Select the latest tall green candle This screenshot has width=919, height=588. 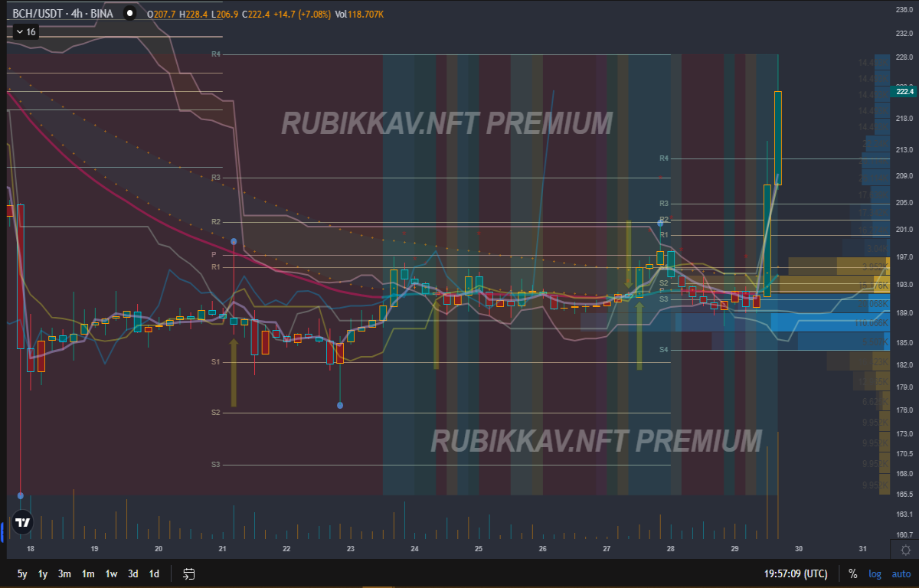pos(778,138)
